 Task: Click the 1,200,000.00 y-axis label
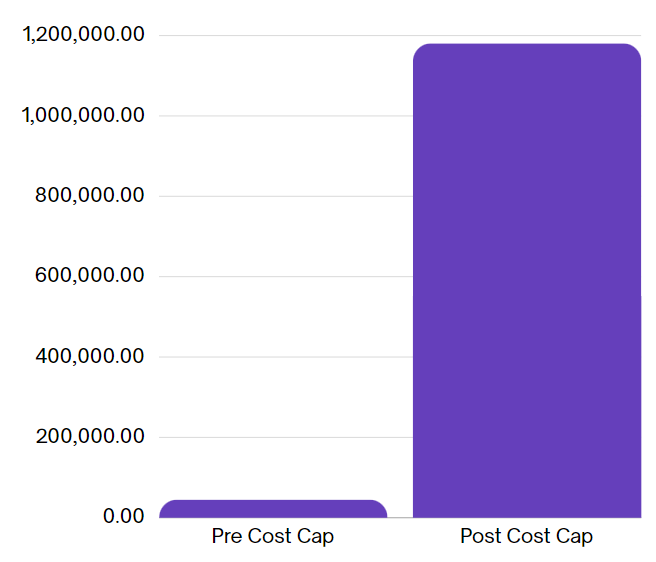click(84, 36)
